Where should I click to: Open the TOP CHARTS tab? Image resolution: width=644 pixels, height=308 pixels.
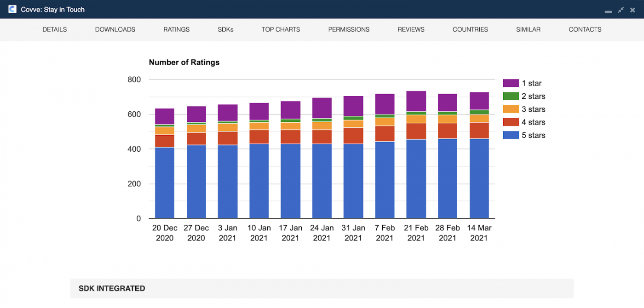point(281,29)
